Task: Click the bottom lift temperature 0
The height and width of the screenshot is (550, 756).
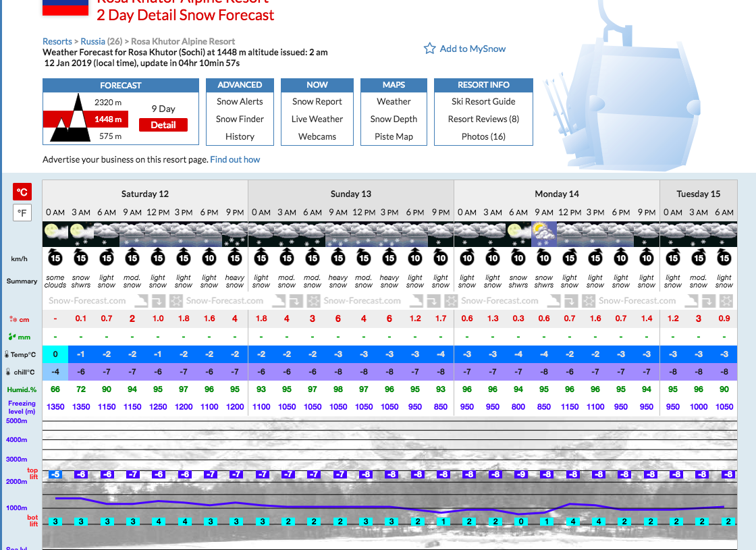Action: click(520, 521)
